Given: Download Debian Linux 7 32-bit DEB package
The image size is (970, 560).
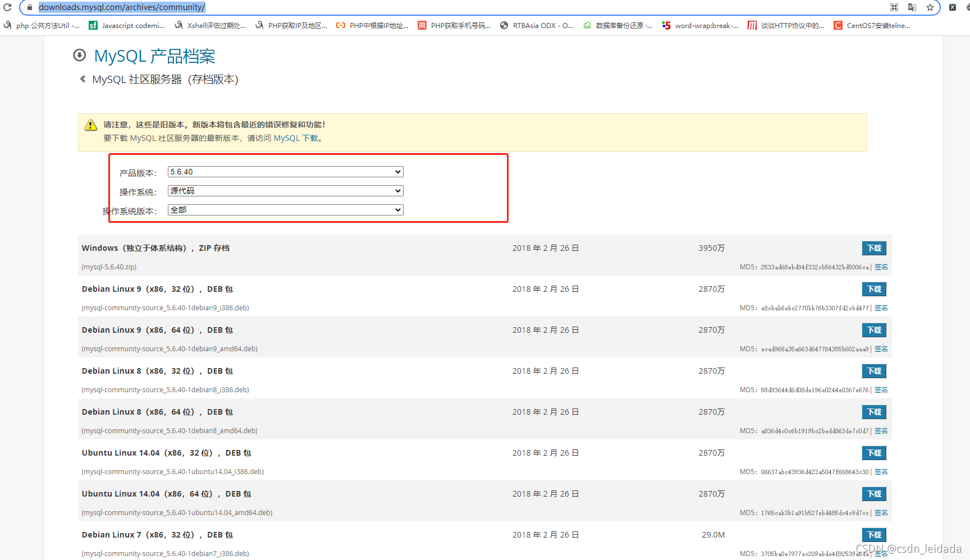Looking at the screenshot, I should (874, 535).
